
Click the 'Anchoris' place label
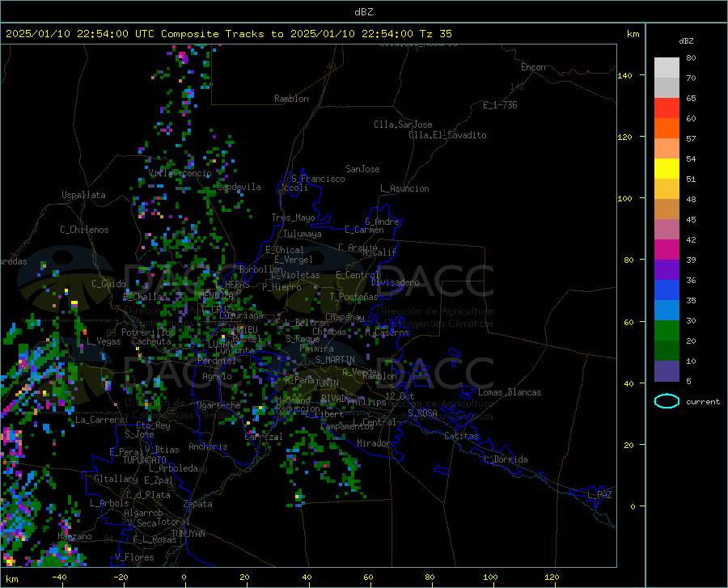[208, 446]
